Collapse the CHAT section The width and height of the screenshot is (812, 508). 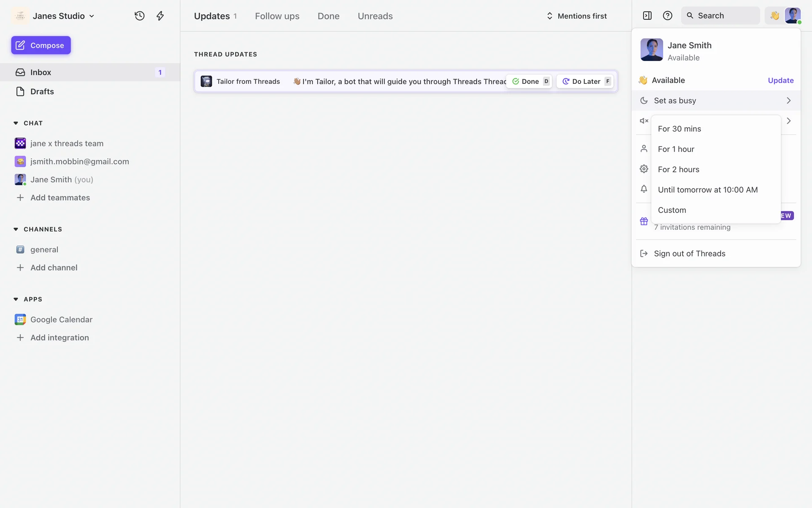click(16, 123)
